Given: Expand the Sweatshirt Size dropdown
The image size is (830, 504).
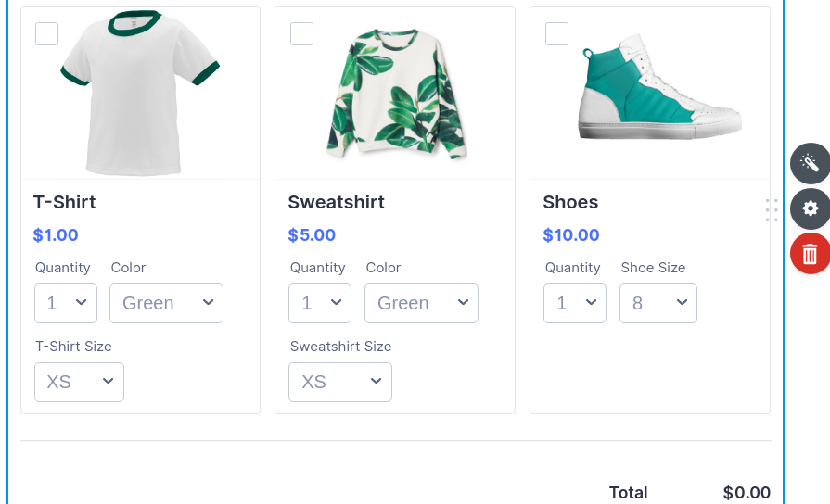Looking at the screenshot, I should 339,382.
